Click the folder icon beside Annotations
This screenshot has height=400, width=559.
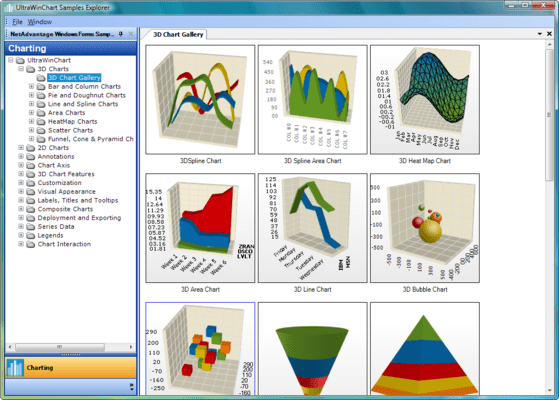pos(31,157)
